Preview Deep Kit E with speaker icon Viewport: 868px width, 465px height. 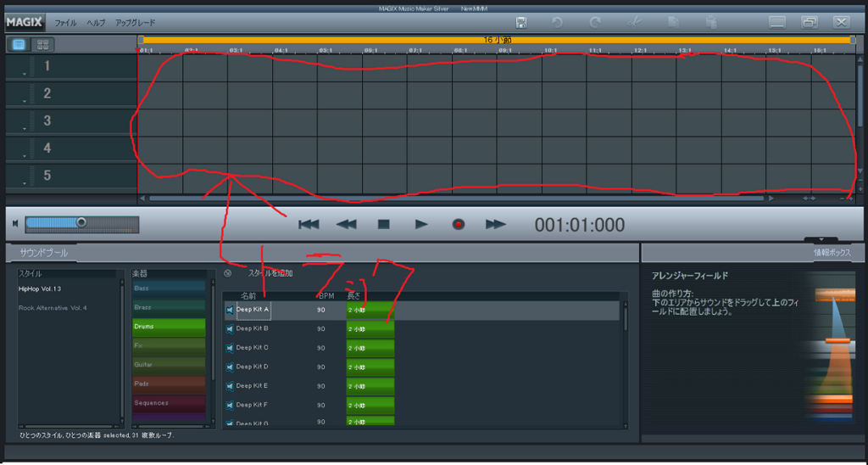[229, 386]
